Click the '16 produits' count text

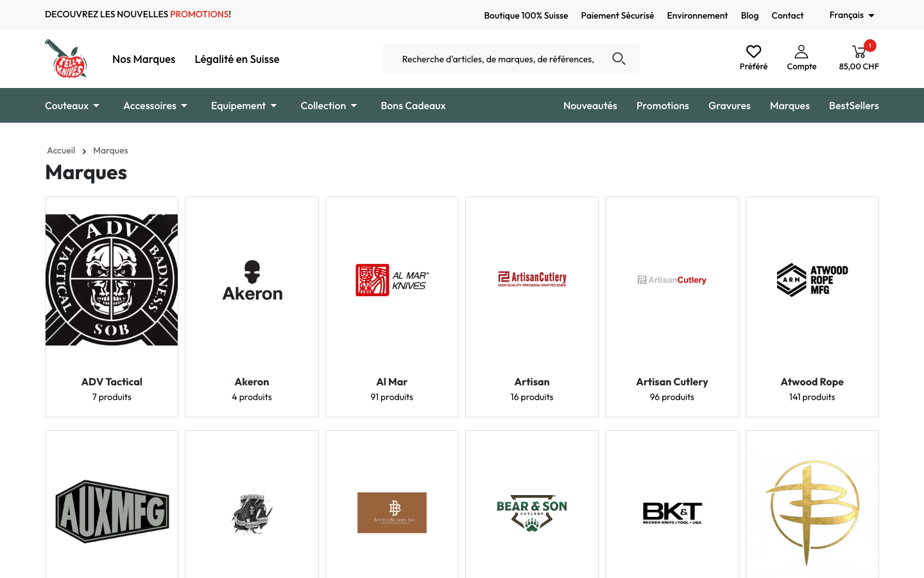532,397
